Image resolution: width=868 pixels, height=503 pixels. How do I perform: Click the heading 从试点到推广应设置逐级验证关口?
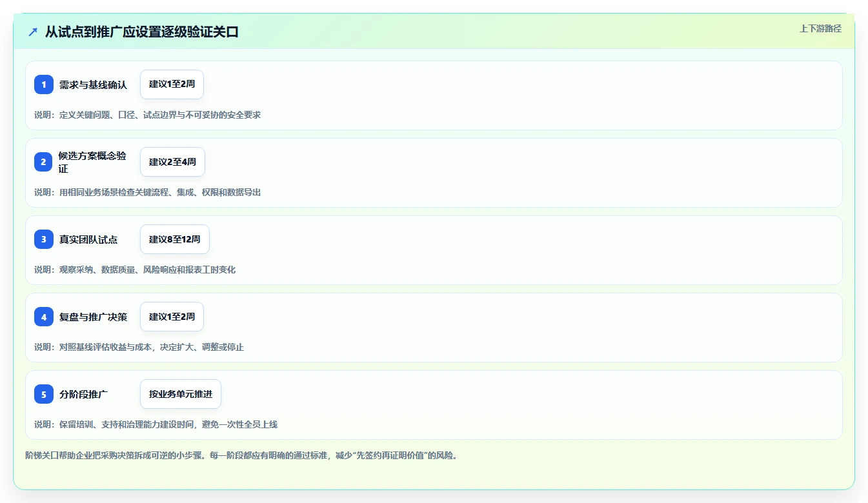(x=142, y=32)
